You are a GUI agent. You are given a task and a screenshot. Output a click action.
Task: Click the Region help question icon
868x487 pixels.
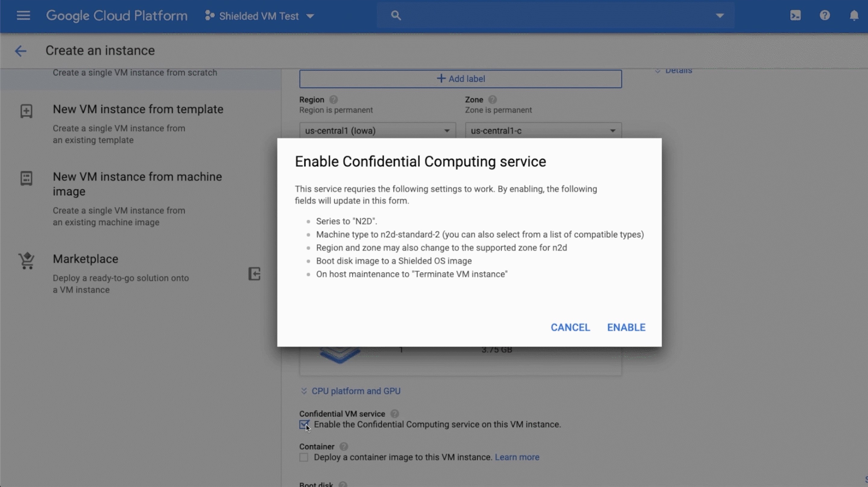pyautogui.click(x=333, y=100)
